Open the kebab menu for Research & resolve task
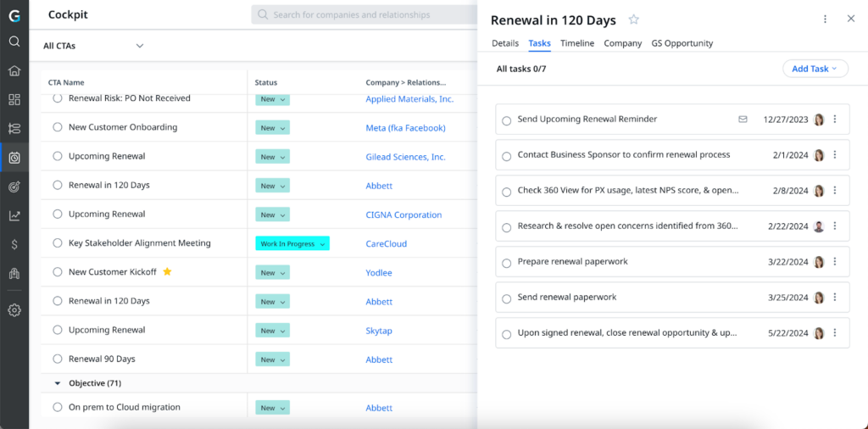 tap(835, 226)
